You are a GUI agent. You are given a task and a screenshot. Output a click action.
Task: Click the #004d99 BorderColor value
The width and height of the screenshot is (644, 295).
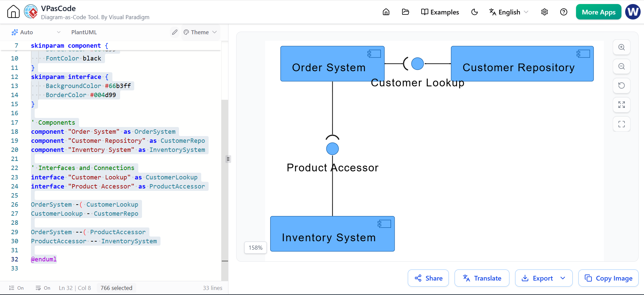[103, 95]
